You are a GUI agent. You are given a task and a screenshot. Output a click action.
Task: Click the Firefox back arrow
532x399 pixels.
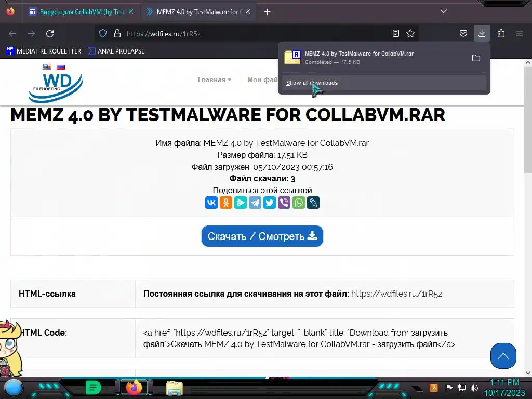(x=12, y=34)
